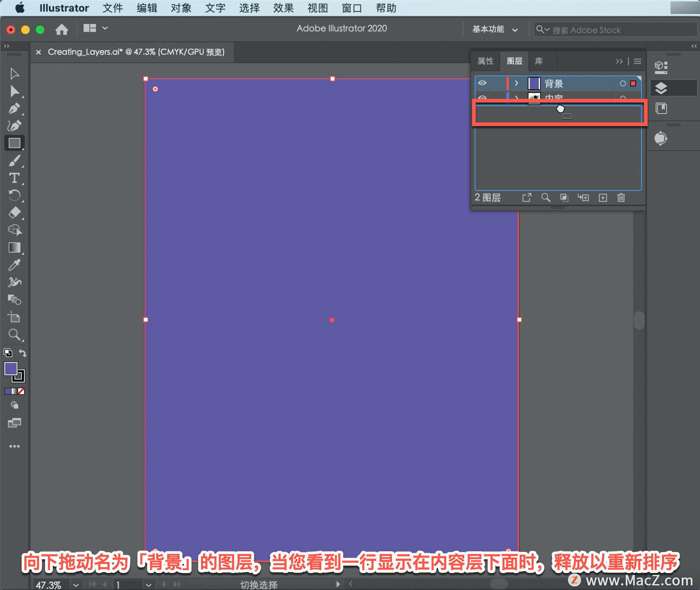Open the 效果 menu
The height and width of the screenshot is (590, 700).
coord(284,8)
